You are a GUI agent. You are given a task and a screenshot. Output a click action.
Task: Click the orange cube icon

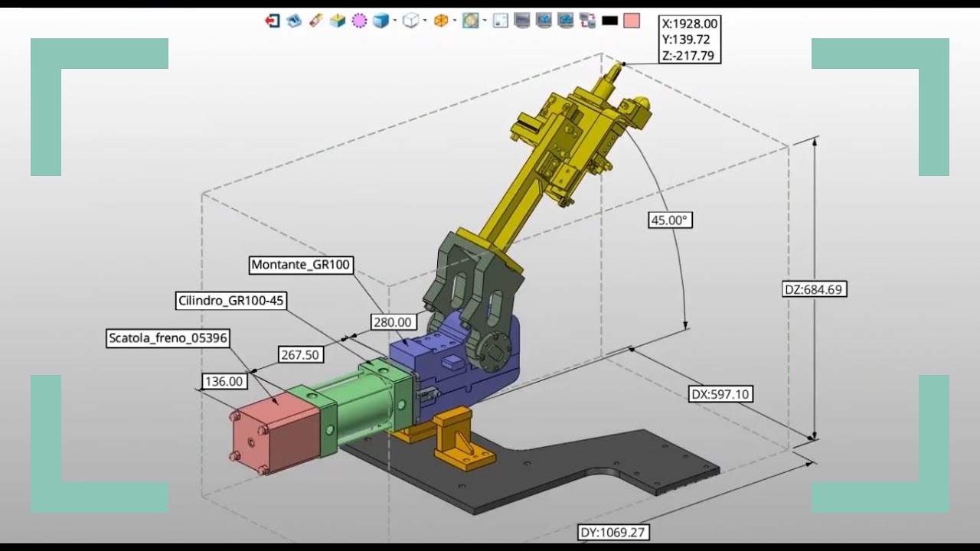click(x=441, y=21)
